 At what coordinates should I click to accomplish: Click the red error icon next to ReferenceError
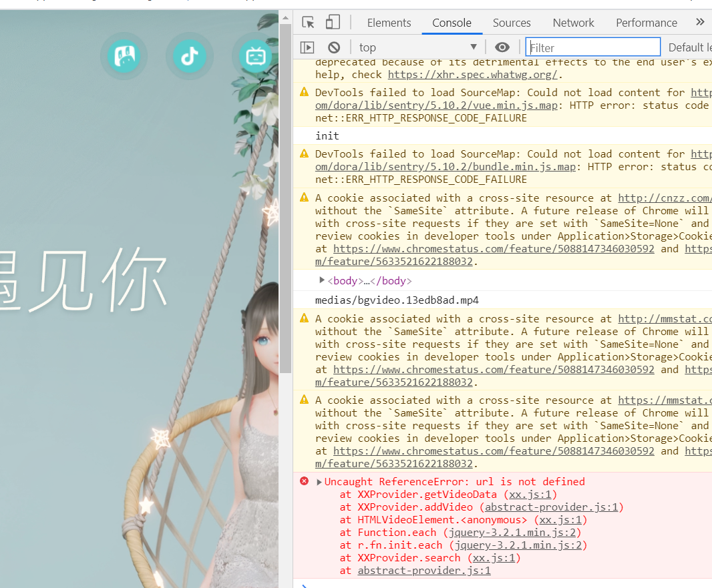(x=304, y=481)
